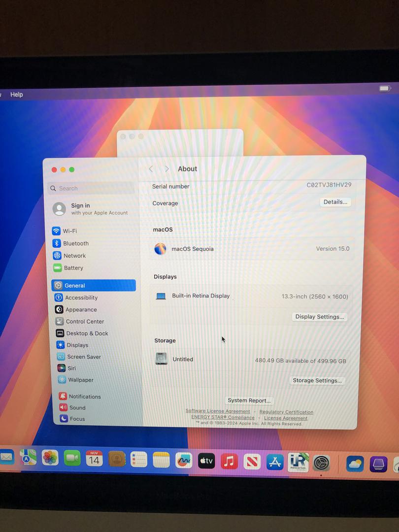Open Maps from the Dock
This screenshot has width=399, height=532.
tap(28, 458)
